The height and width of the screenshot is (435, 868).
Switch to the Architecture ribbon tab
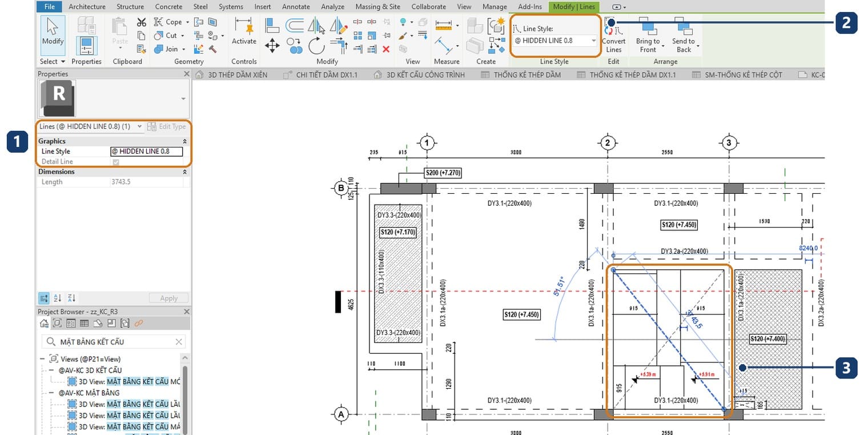point(87,6)
